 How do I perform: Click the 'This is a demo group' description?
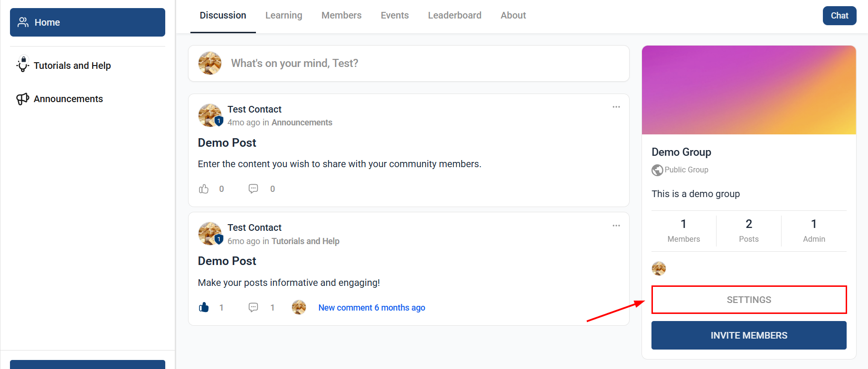tap(696, 194)
